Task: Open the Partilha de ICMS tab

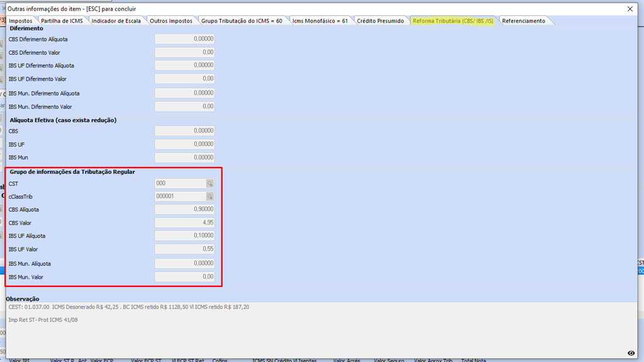Action: pos(62,21)
